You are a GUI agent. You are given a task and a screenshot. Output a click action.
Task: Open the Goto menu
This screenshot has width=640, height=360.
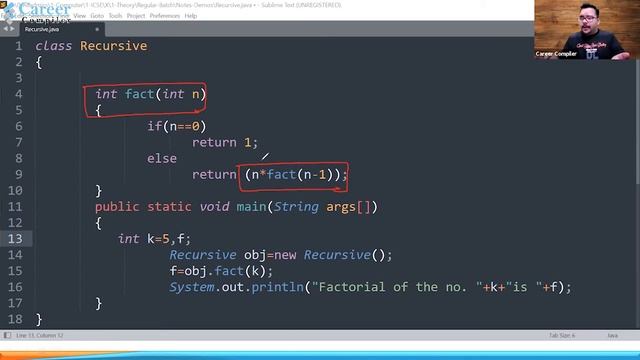(x=97, y=16)
